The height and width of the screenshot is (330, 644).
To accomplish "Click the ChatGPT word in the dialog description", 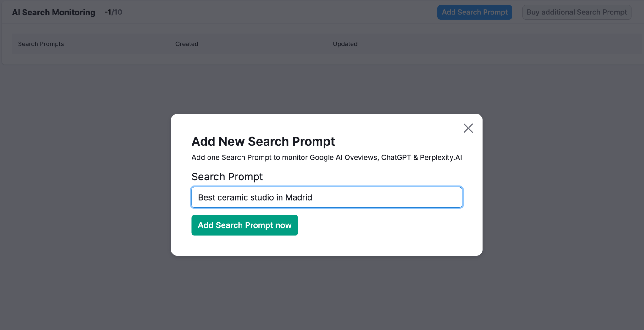I will [x=396, y=157].
